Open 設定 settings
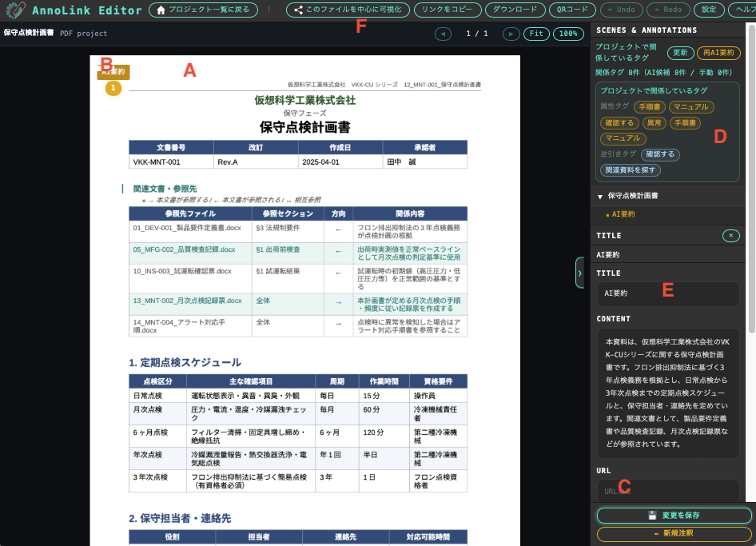The image size is (756, 546). click(x=708, y=10)
